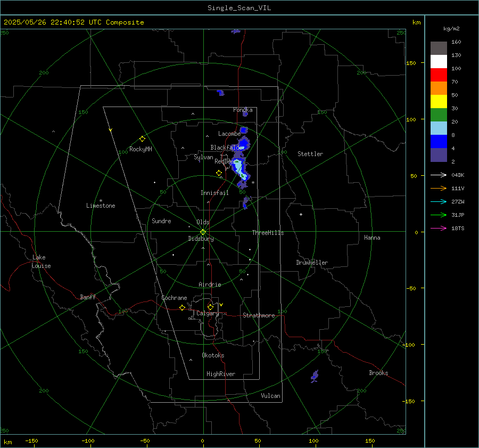479x448 pixels.
Task: Click the green 31JP arrow icon
Action: click(439, 215)
